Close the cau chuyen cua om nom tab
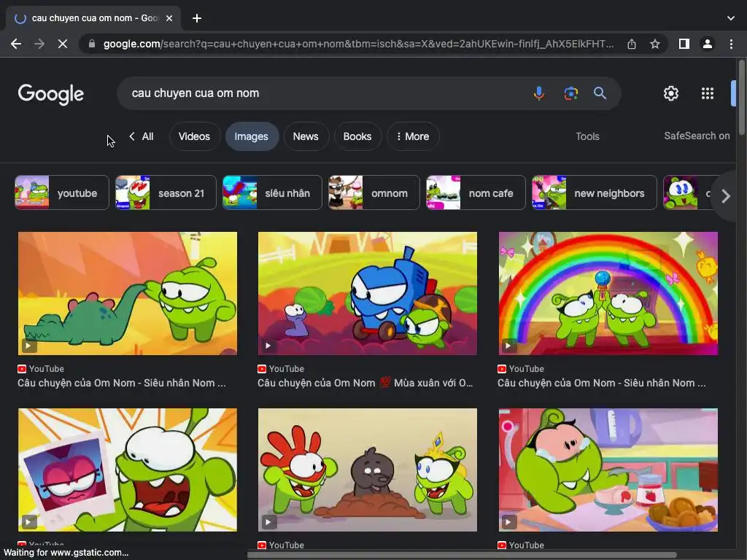Screen dimensions: 747x560 point(169,18)
